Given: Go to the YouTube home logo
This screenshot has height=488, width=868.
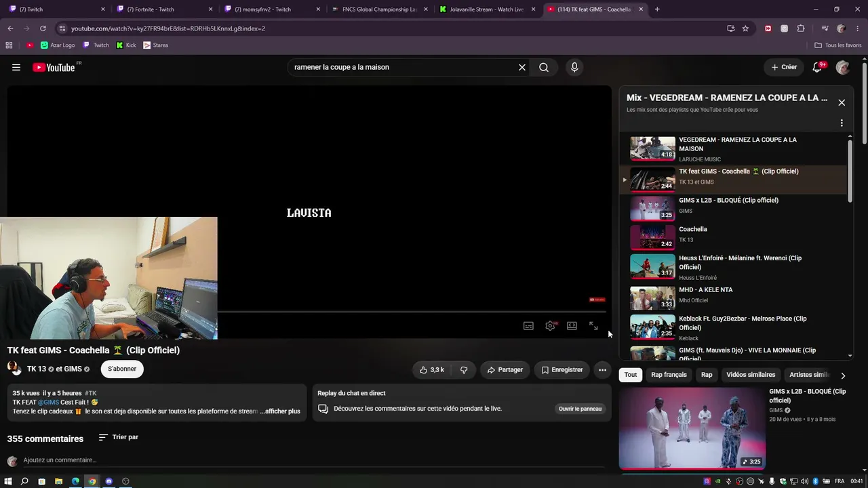Looking at the screenshot, I should click(54, 67).
